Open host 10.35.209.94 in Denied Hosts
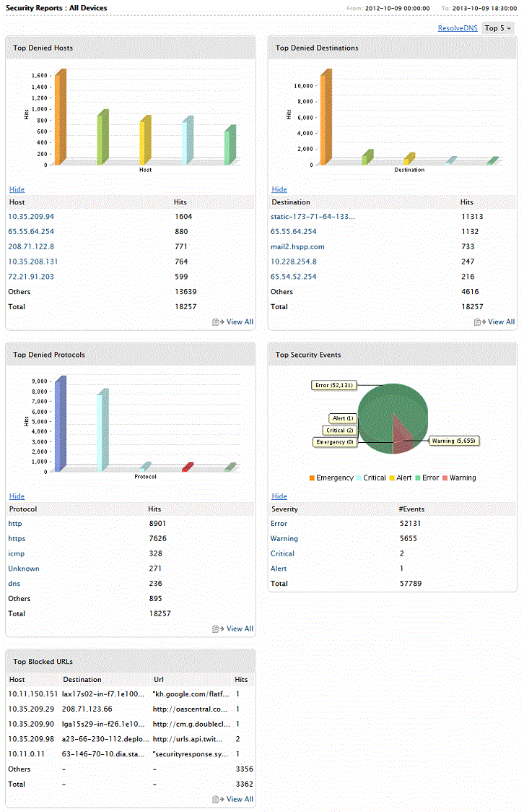This screenshot has height=812, width=524. click(x=31, y=217)
